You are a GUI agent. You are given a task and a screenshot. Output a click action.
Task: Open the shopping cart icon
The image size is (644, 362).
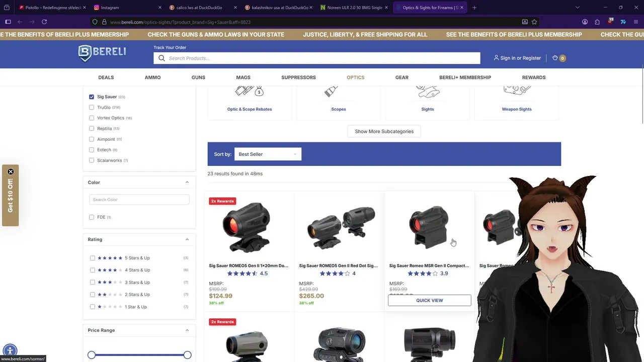tap(555, 58)
